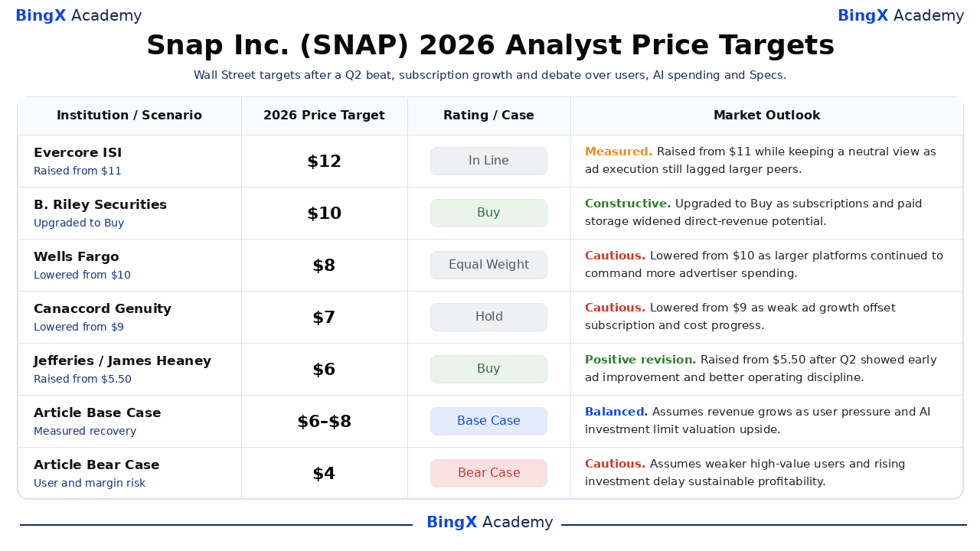Click the main Snap Inc. price targets title
This screenshot has height=551, width=980.
(x=490, y=45)
